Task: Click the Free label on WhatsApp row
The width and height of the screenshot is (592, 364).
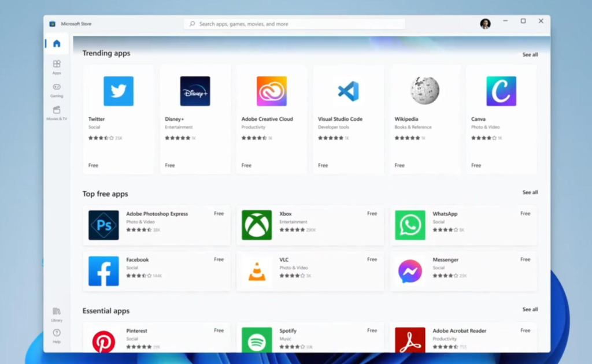Action: (x=525, y=214)
